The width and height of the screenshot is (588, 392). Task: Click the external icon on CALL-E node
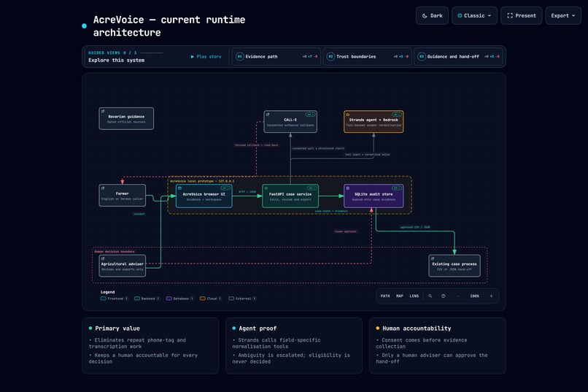268,115
